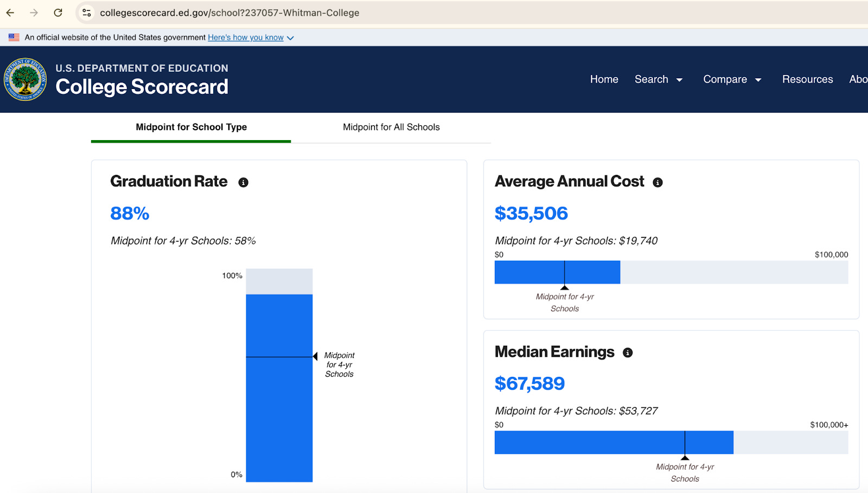Click the 100% axis label

[232, 276]
